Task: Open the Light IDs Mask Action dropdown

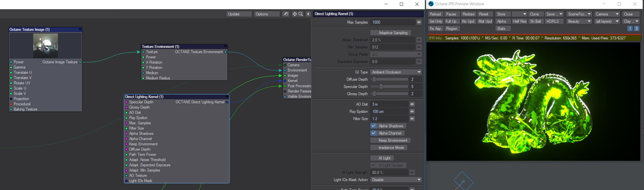Action: point(396,180)
